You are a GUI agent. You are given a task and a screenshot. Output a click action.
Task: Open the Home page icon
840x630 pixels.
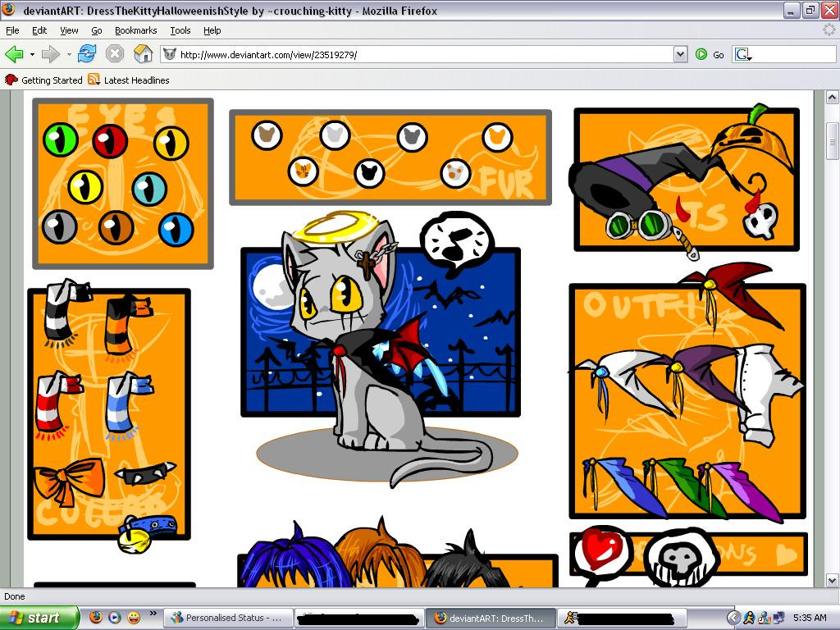pos(143,54)
